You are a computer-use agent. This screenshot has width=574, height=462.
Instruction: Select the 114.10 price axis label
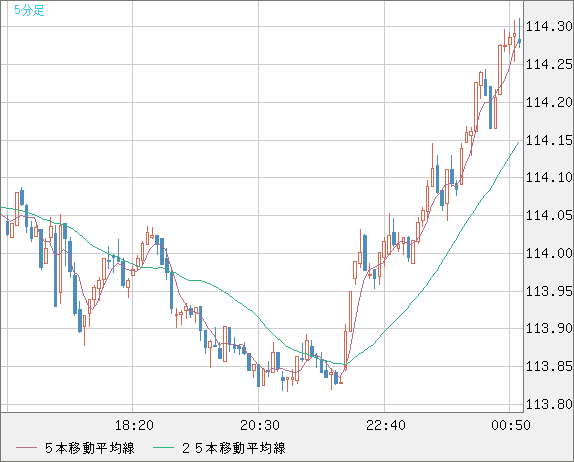(549, 178)
